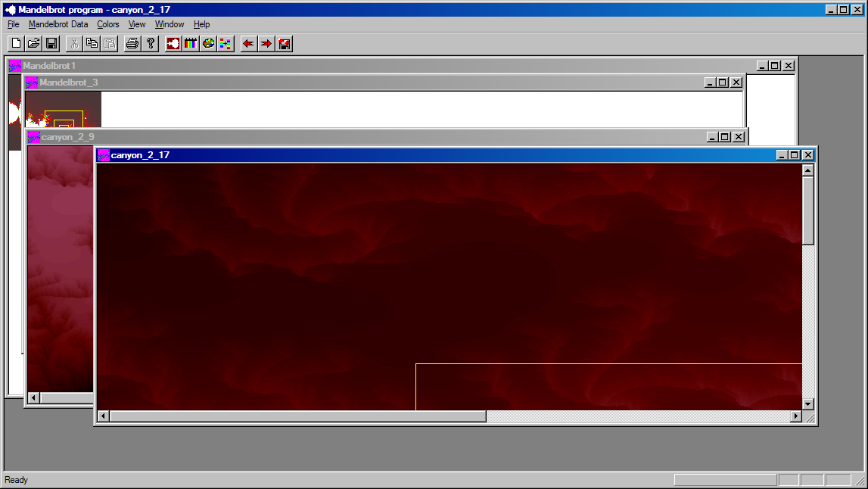Maximize the canyon_2_17 child window
The height and width of the screenshot is (489, 868).
point(794,155)
